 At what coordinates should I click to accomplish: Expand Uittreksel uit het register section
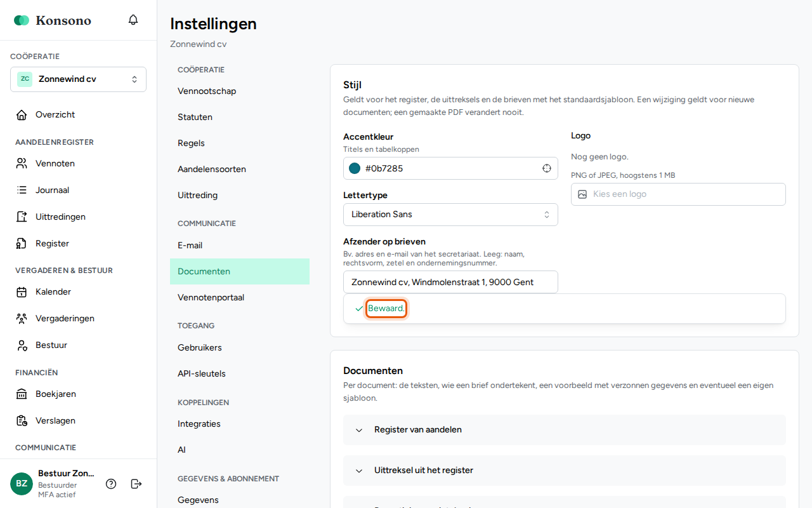[x=565, y=471]
